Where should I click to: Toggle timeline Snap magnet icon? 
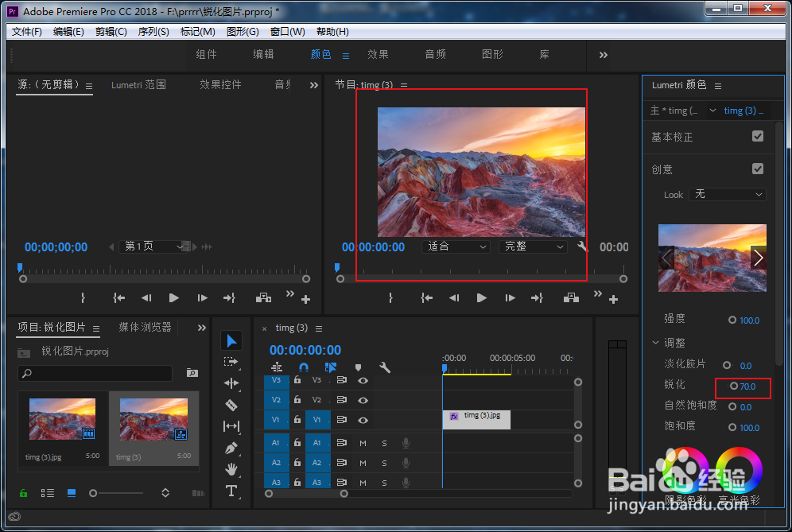[304, 367]
